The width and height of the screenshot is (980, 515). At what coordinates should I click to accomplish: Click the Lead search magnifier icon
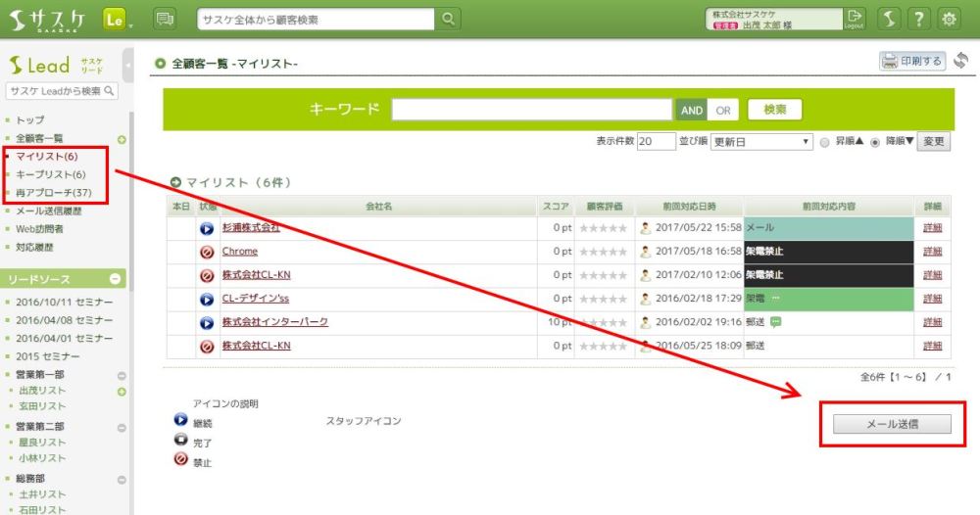(x=110, y=90)
